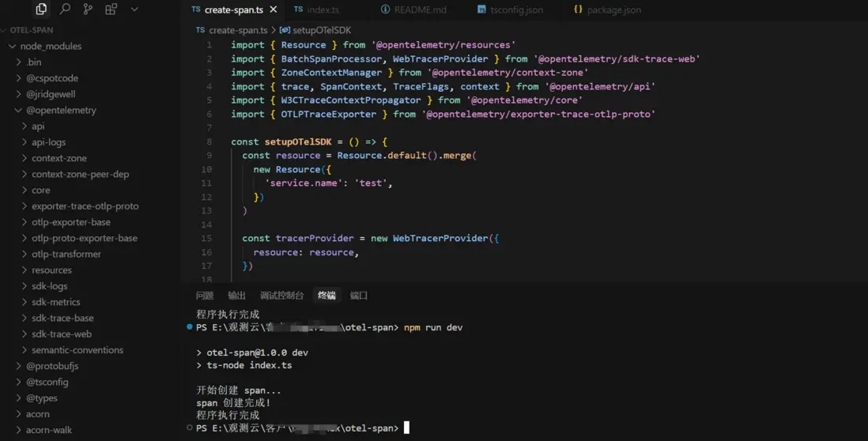Select the sdk-logs folder
868x441 pixels.
tap(49, 287)
